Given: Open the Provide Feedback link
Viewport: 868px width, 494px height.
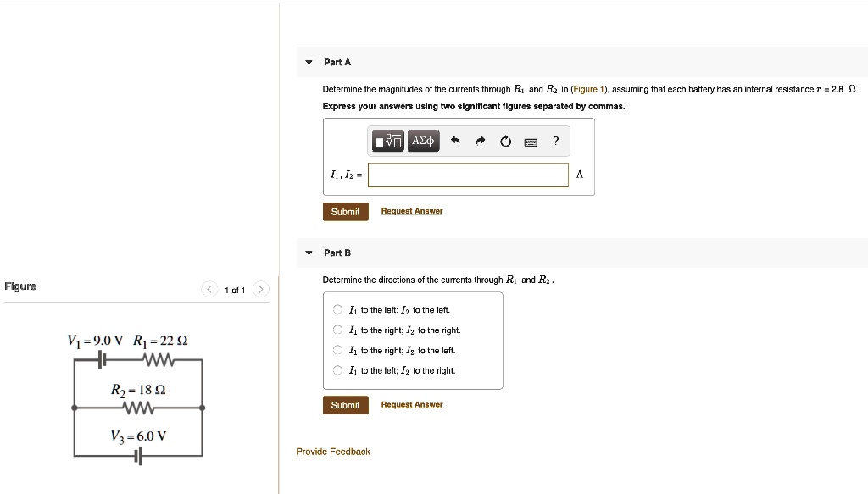Looking at the screenshot, I should point(333,452).
